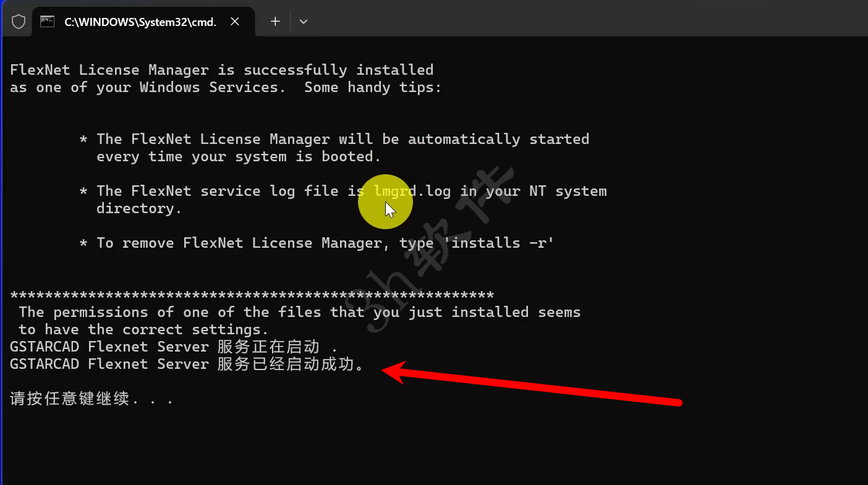Image resolution: width=868 pixels, height=485 pixels.
Task: Click the 'every time your system is booted' line
Action: point(239,156)
